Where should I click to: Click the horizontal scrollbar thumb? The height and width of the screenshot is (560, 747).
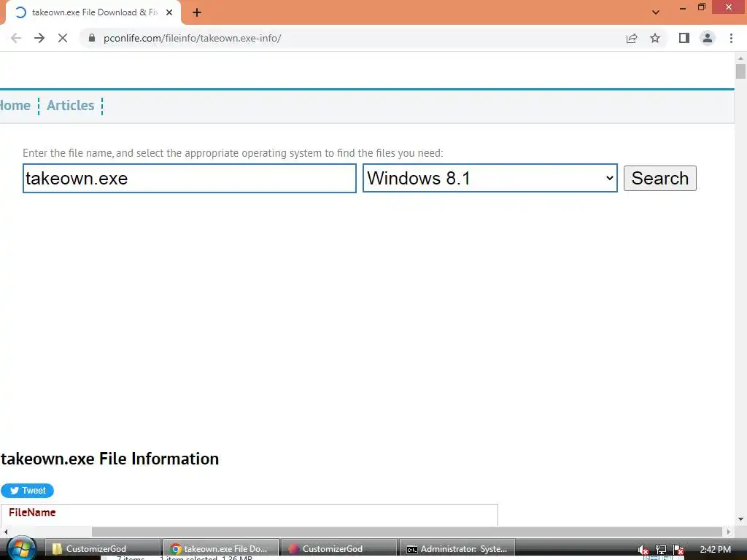pyautogui.click(x=407, y=532)
